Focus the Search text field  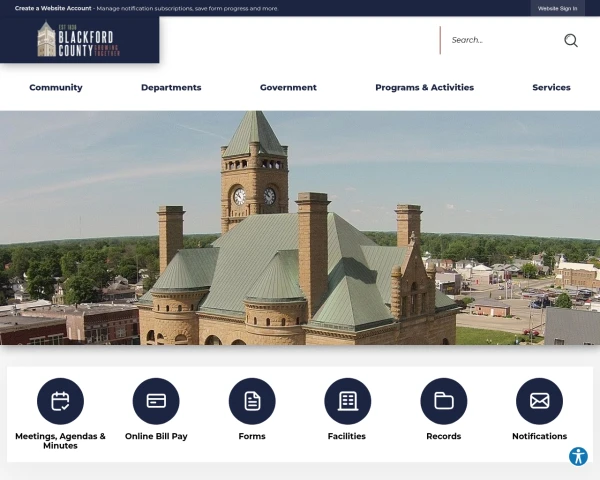(x=503, y=40)
